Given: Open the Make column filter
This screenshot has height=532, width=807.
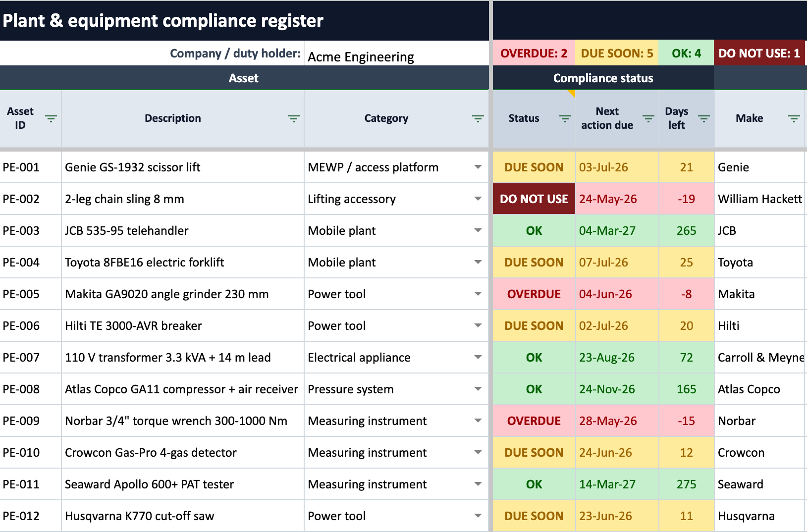Looking at the screenshot, I should [794, 119].
